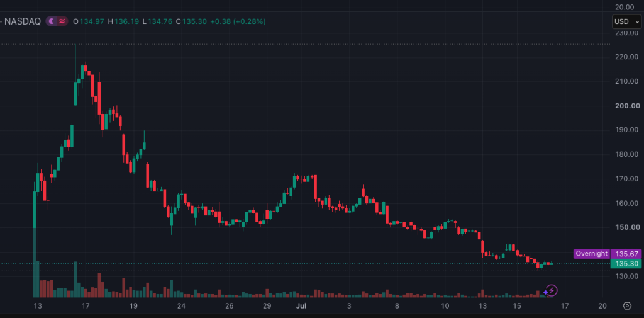
Task: Select the green 135.30 current price tag
Action: (x=626, y=264)
